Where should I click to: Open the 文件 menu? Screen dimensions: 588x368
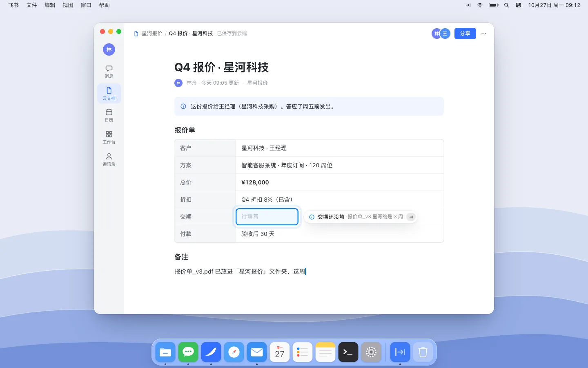point(32,5)
